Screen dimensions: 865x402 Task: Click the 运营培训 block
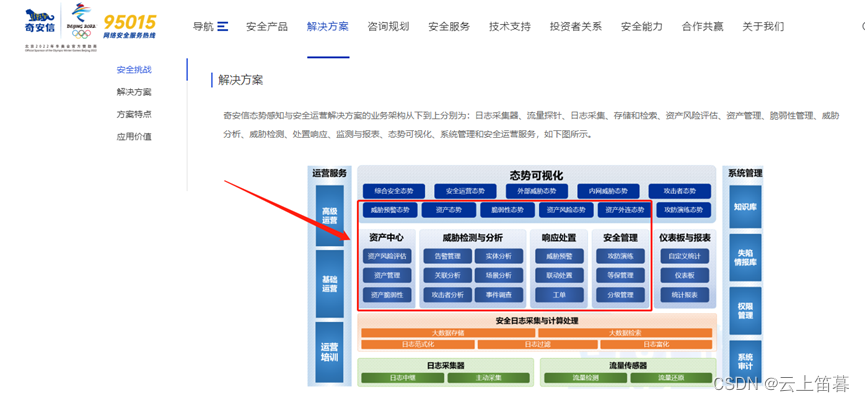[x=329, y=352]
